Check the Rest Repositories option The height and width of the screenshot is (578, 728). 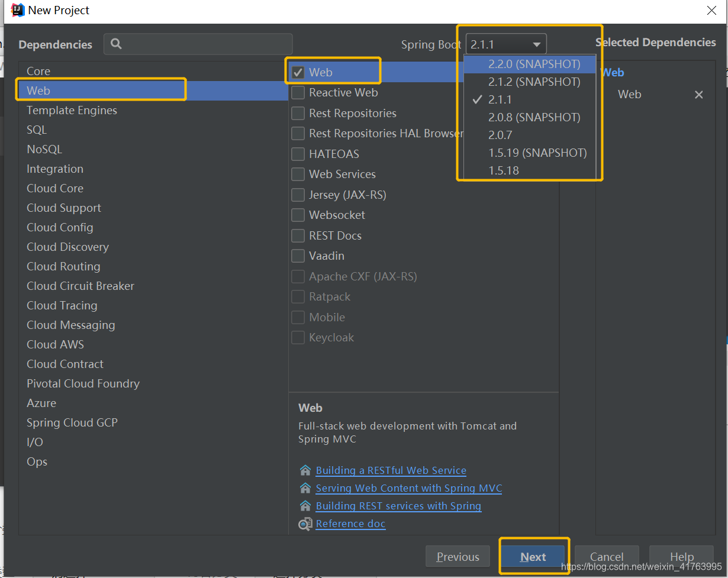(x=298, y=114)
